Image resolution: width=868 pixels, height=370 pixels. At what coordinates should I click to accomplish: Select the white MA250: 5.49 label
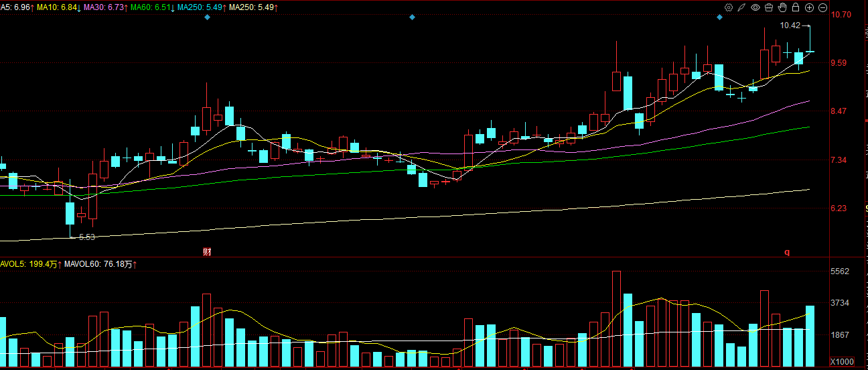tap(255, 7)
